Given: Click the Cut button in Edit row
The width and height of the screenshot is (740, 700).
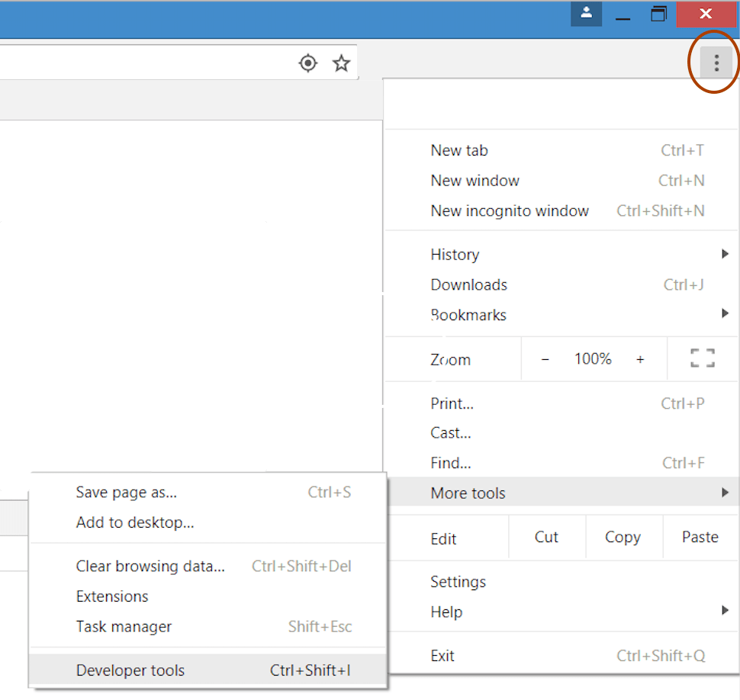Looking at the screenshot, I should tap(546, 538).
